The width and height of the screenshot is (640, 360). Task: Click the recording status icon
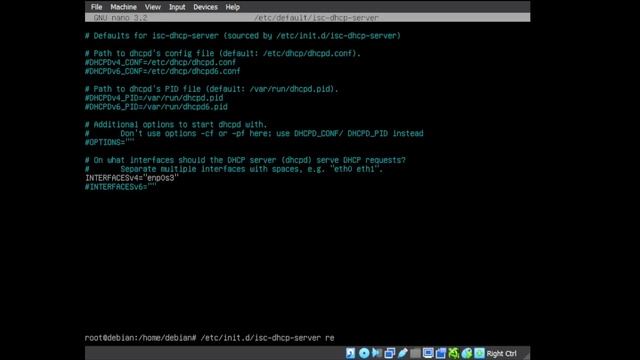click(441, 353)
